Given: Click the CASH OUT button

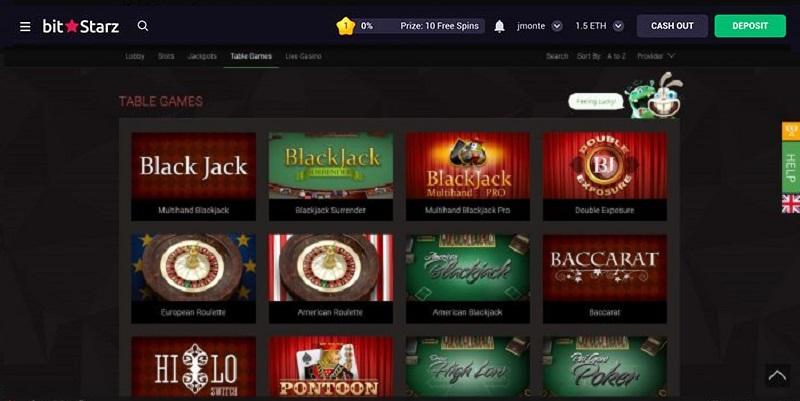Looking at the screenshot, I should [672, 26].
